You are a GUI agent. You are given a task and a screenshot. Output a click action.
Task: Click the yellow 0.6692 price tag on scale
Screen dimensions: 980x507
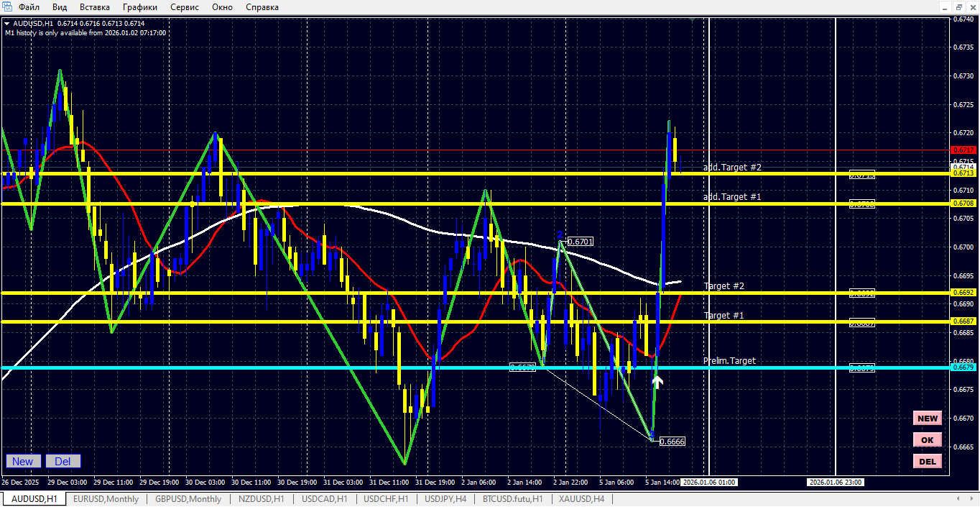pyautogui.click(x=963, y=293)
